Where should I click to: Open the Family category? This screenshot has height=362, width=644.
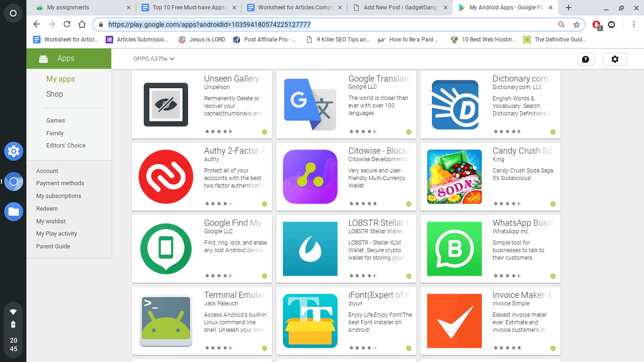[x=55, y=133]
